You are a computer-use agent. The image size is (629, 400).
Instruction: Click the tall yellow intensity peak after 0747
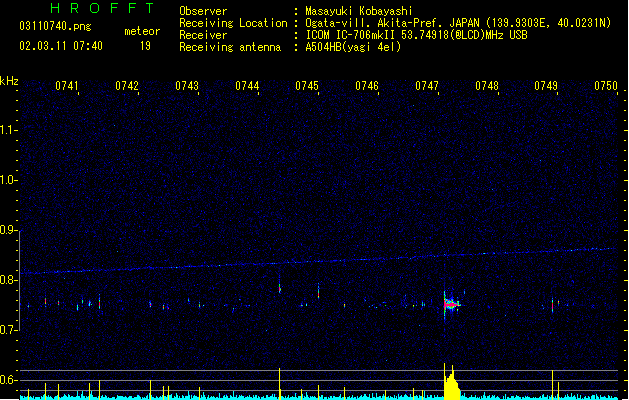click(452, 382)
